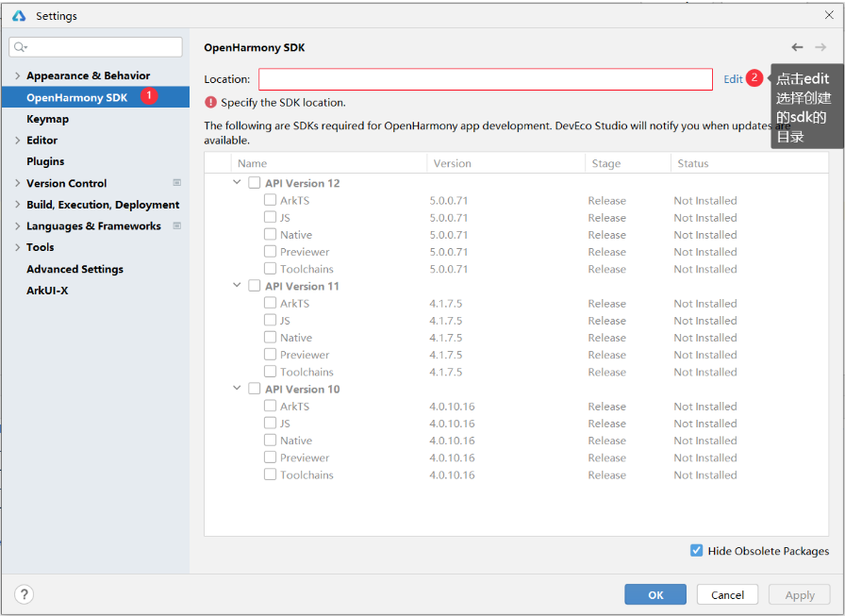845x616 pixels.
Task: Click the search magnifier icon
Action: pos(20,47)
